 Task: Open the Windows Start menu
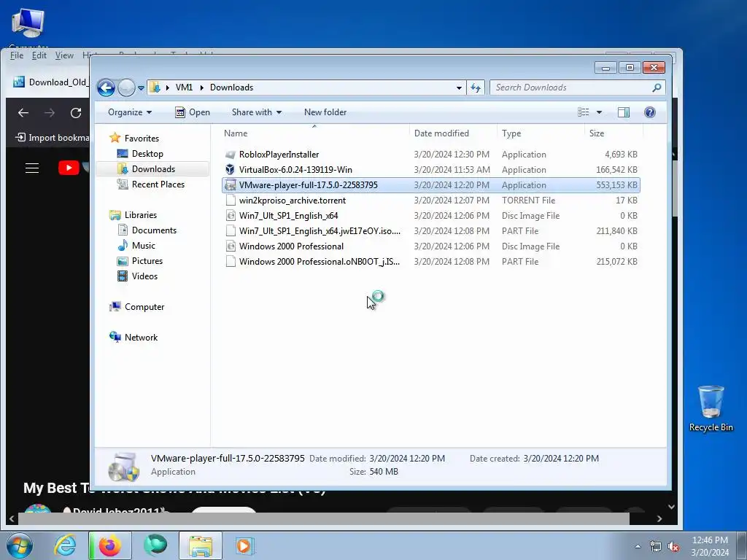click(x=19, y=545)
